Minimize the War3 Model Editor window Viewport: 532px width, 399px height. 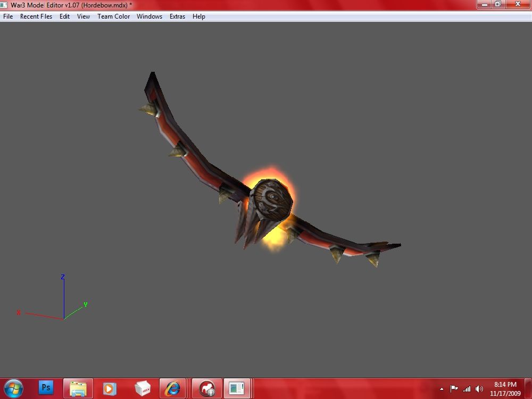[x=484, y=4]
